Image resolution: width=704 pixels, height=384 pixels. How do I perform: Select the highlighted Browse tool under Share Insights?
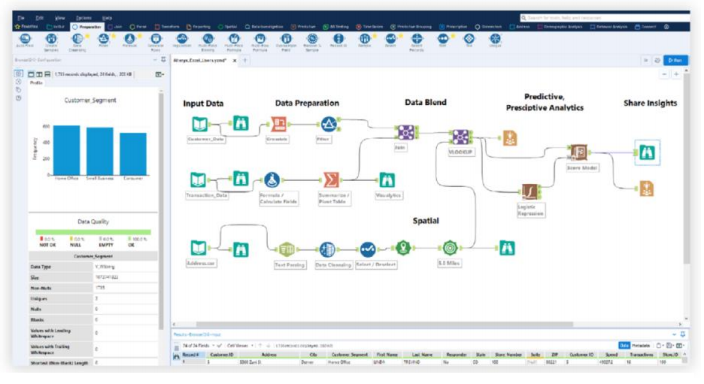(647, 152)
